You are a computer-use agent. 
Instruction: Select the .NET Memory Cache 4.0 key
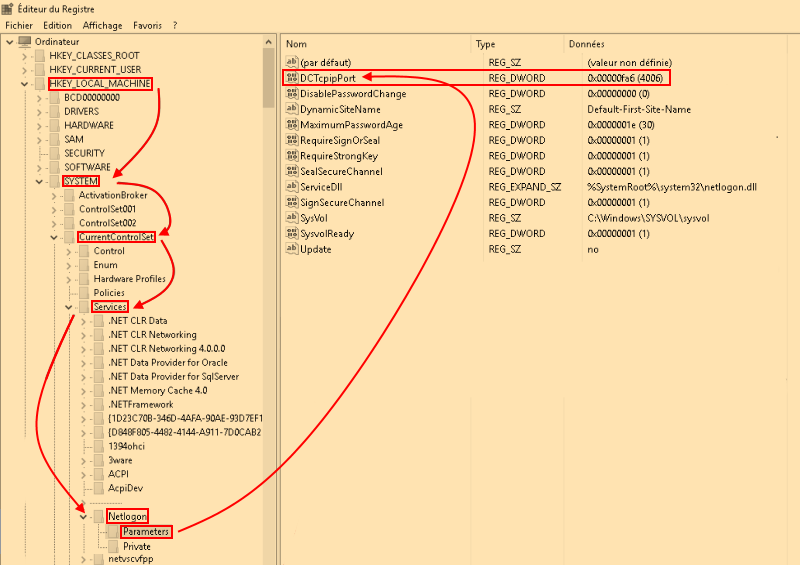point(158,390)
